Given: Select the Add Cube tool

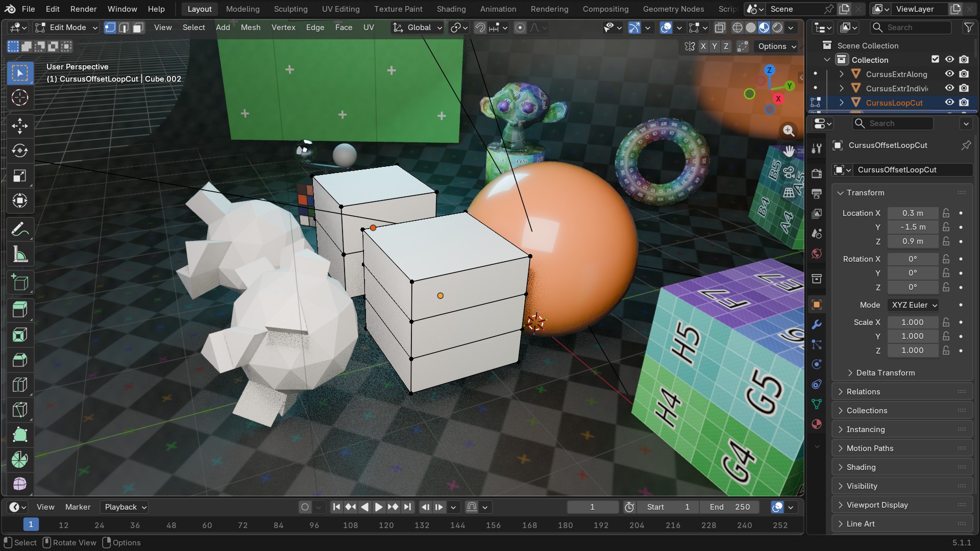Looking at the screenshot, I should click(x=20, y=282).
